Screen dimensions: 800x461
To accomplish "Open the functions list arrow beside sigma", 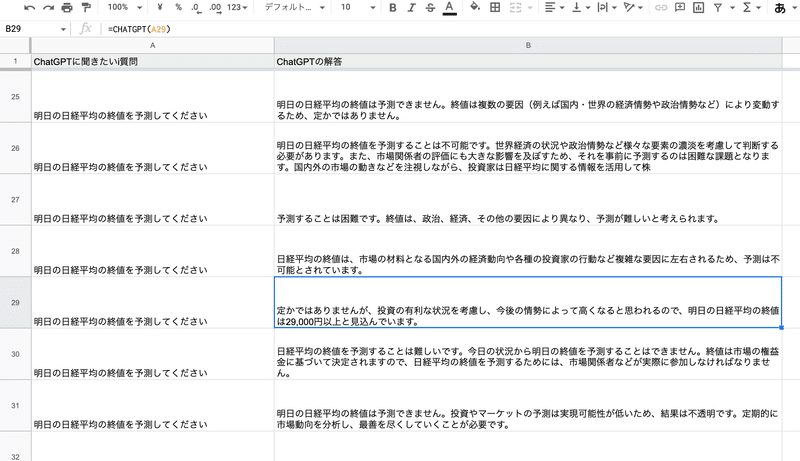I will (759, 8).
